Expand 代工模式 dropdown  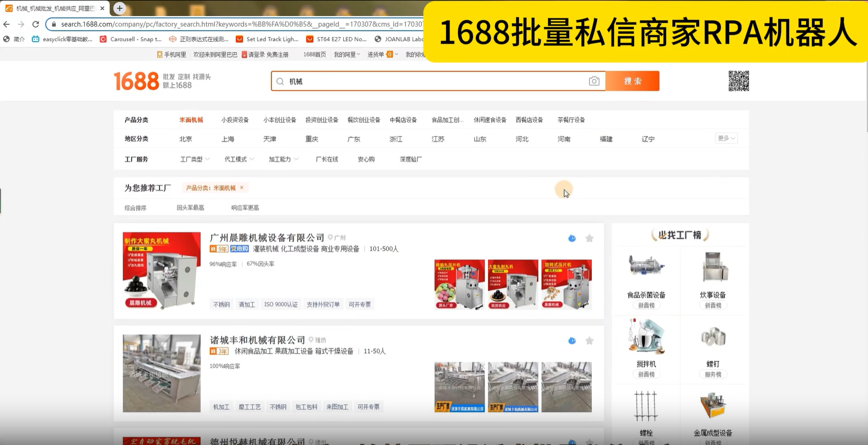239,159
